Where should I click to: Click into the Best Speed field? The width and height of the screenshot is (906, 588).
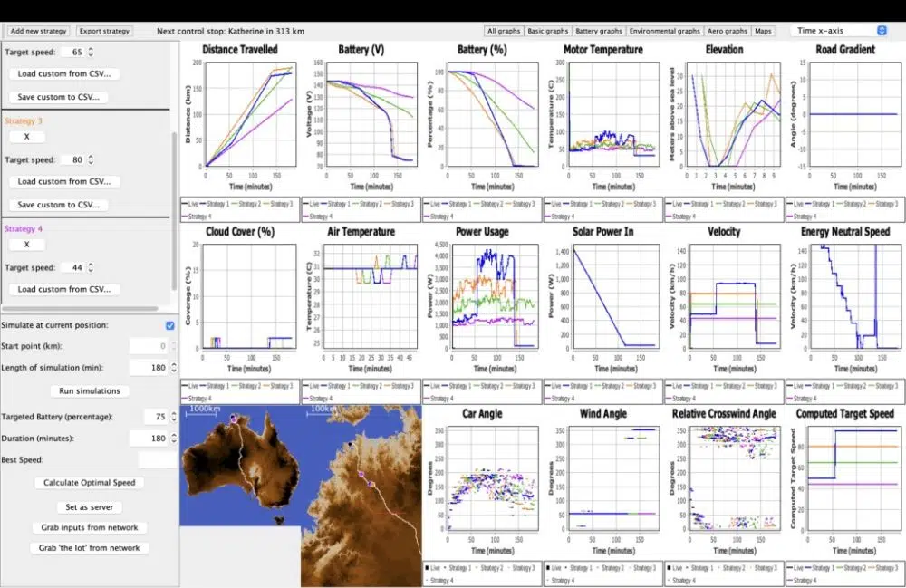[157, 460]
